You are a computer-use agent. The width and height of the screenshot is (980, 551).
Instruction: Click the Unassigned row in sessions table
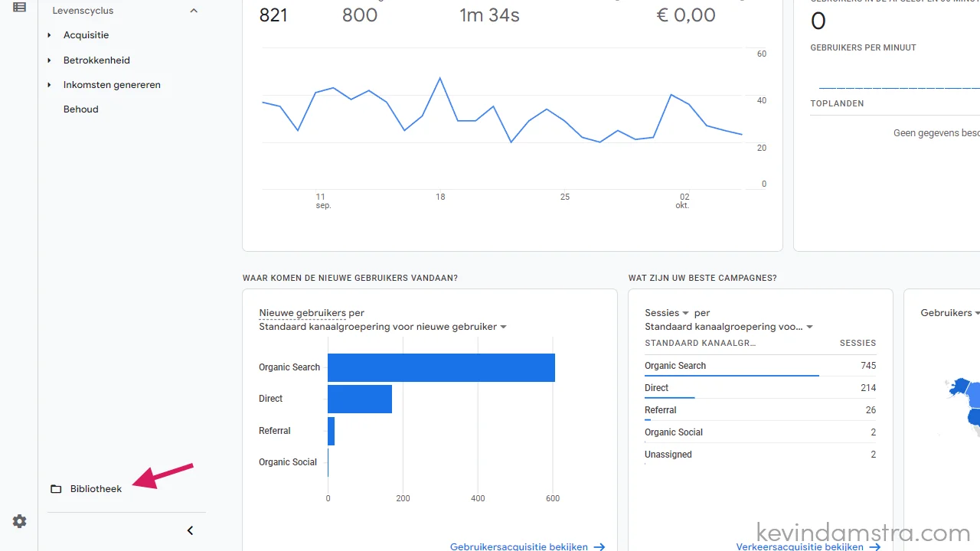760,455
